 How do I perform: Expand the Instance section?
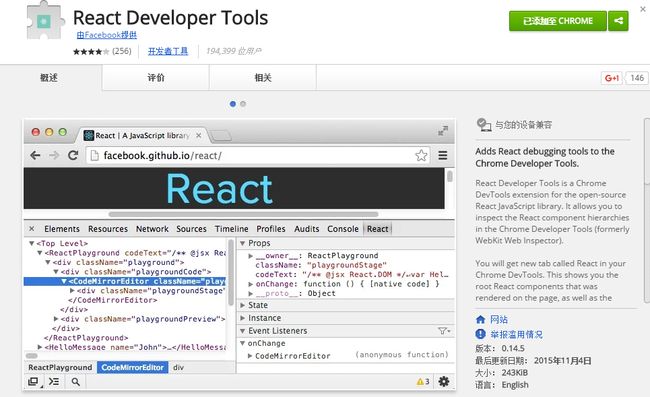click(243, 318)
